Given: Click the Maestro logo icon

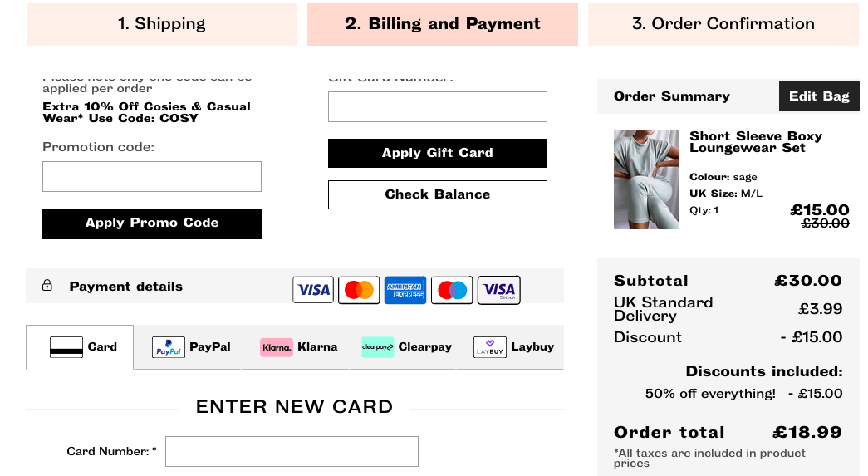Looking at the screenshot, I should point(452,289).
